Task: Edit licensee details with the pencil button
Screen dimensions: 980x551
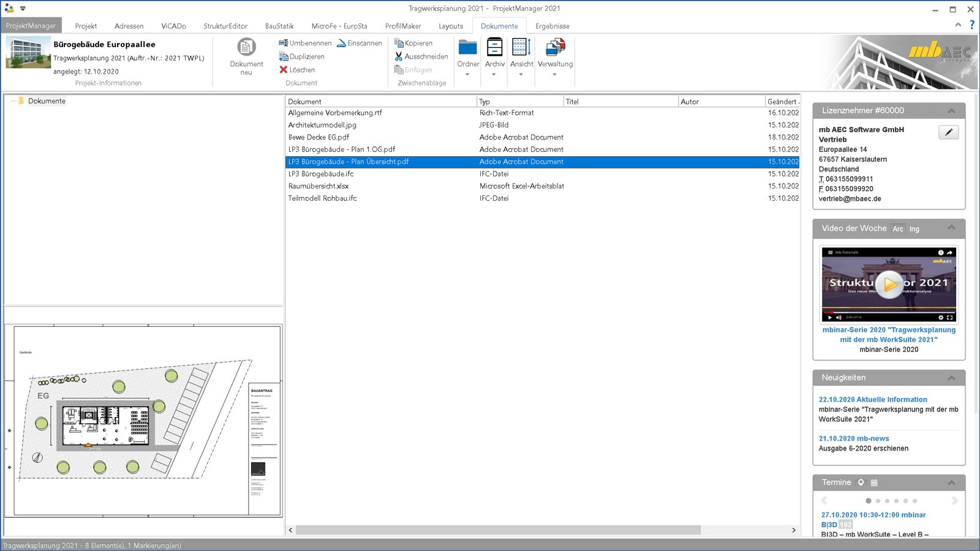Action: click(949, 132)
